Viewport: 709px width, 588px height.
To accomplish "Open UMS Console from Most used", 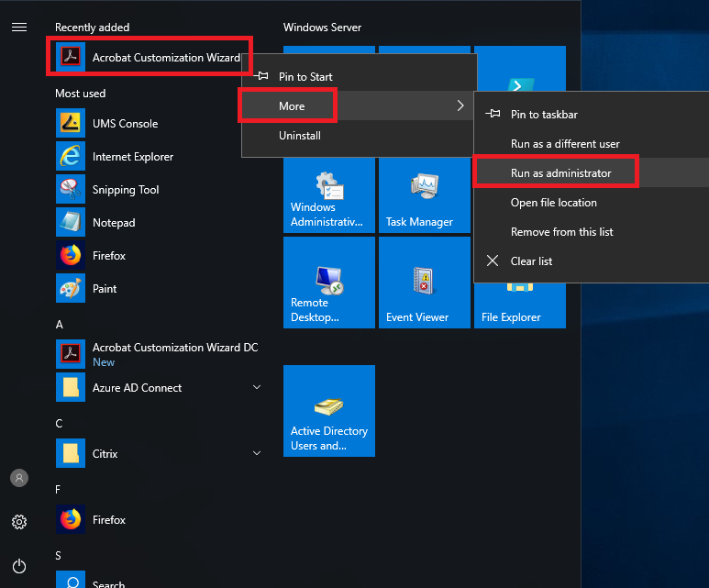I will (x=125, y=124).
